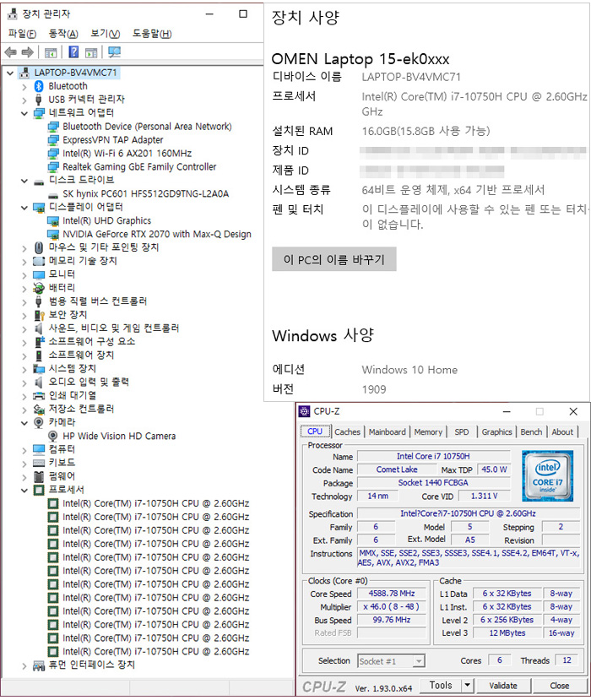The width and height of the screenshot is (591, 700).
Task: Select the HP Wide Vision HD Camera icon
Action: click(54, 436)
